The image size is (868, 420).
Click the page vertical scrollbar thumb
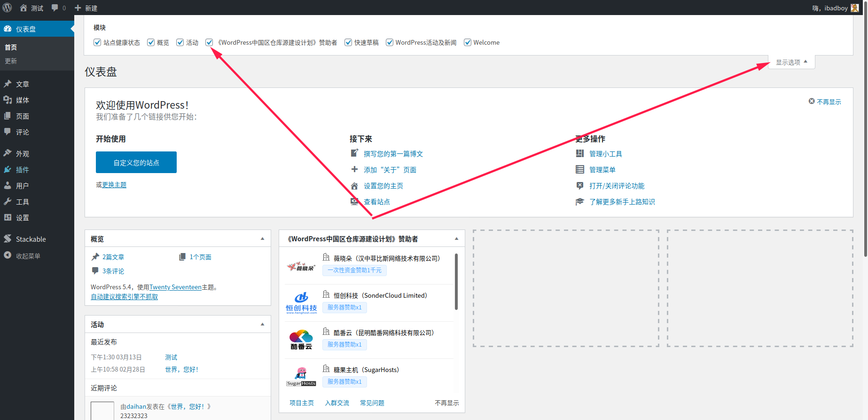coord(866,128)
